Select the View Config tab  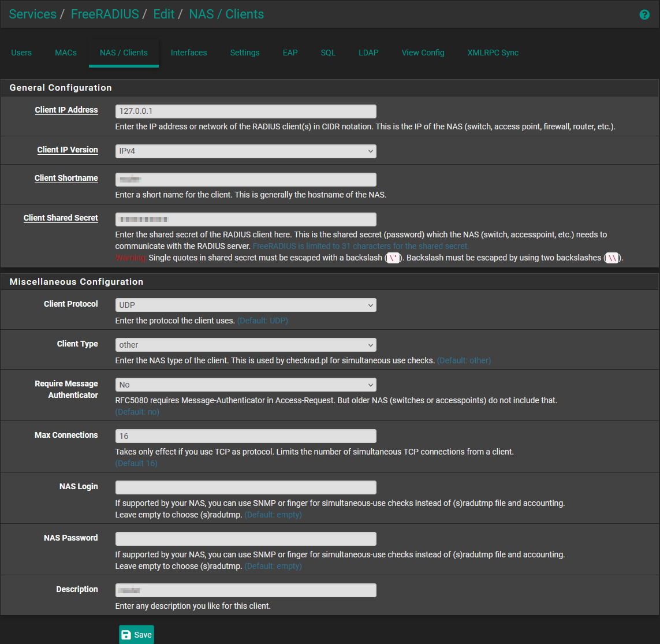(x=423, y=53)
